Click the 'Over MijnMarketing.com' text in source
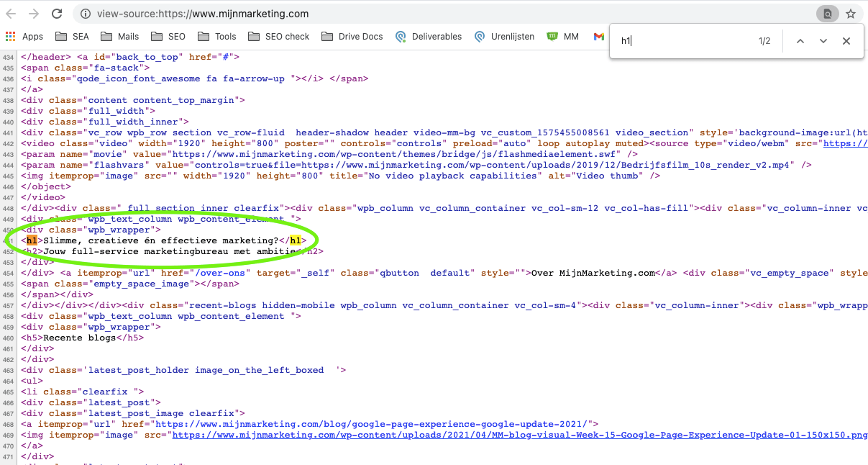868x465 pixels. tap(593, 273)
